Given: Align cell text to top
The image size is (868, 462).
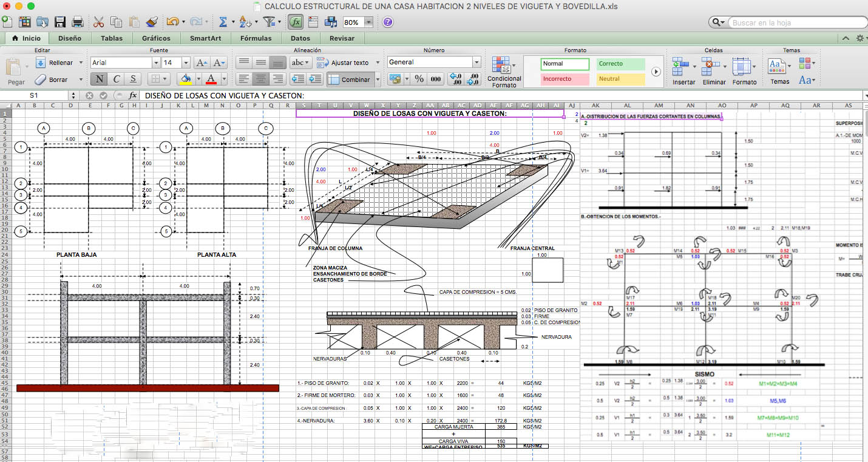Looking at the screenshot, I should tap(243, 63).
